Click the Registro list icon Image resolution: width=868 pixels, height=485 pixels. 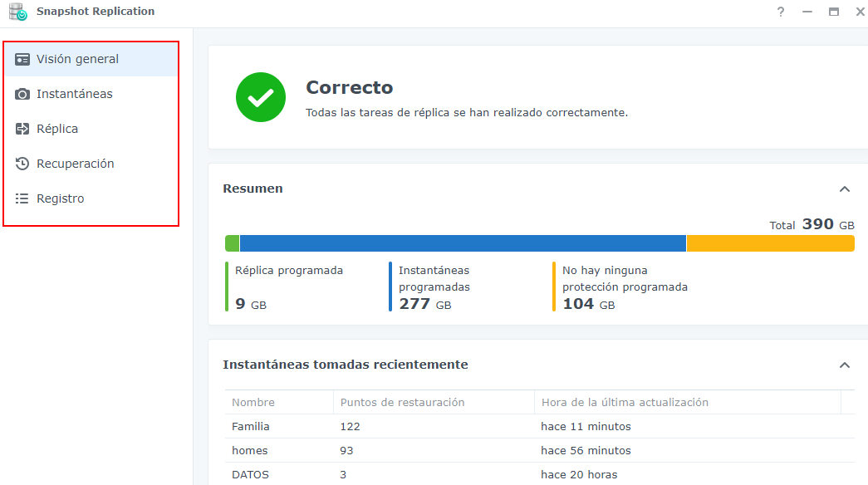22,198
